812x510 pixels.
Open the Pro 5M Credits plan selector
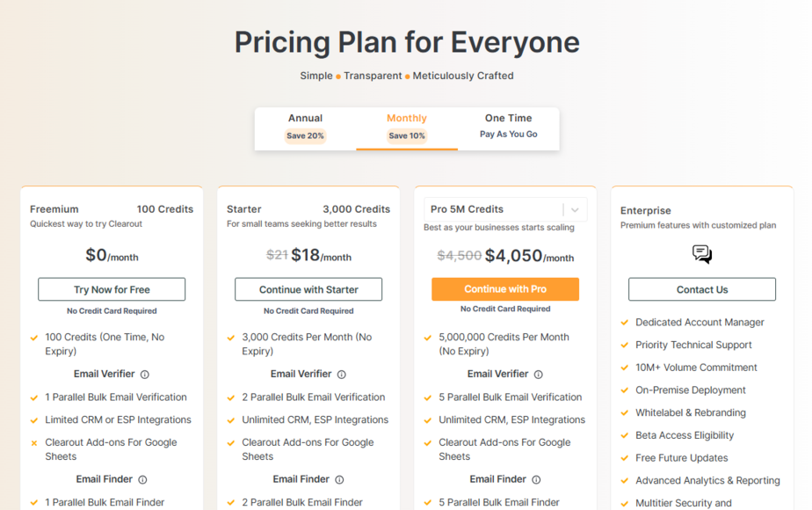[x=505, y=209]
